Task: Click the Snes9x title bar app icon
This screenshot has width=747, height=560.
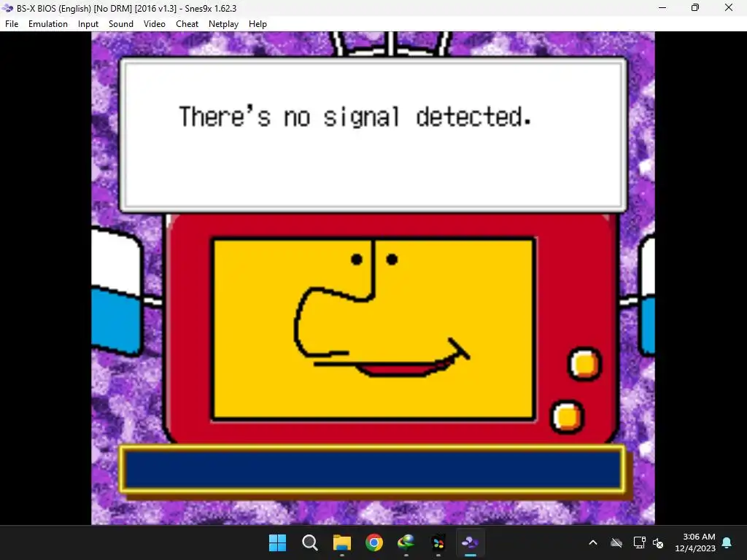Action: (x=7, y=8)
